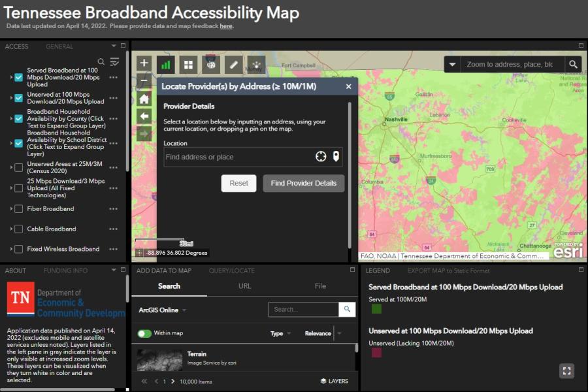Switch to the Funding Info tab
This screenshot has height=392, width=588.
65,270
